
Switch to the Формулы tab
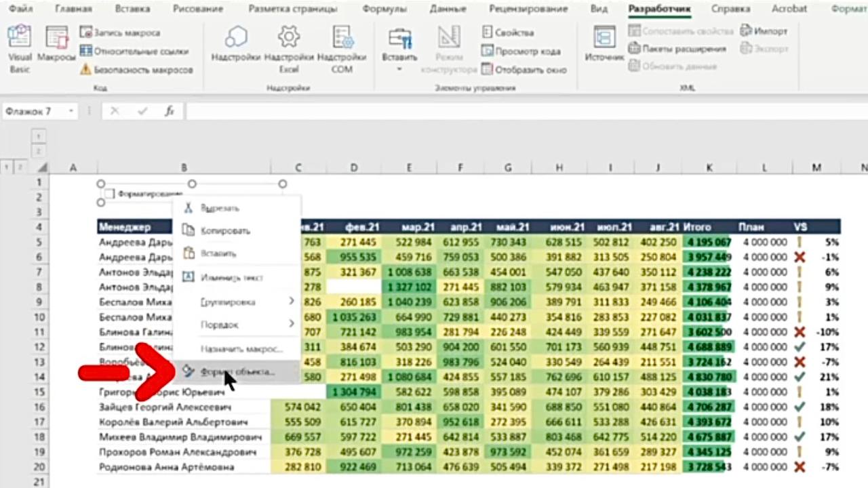click(x=384, y=9)
